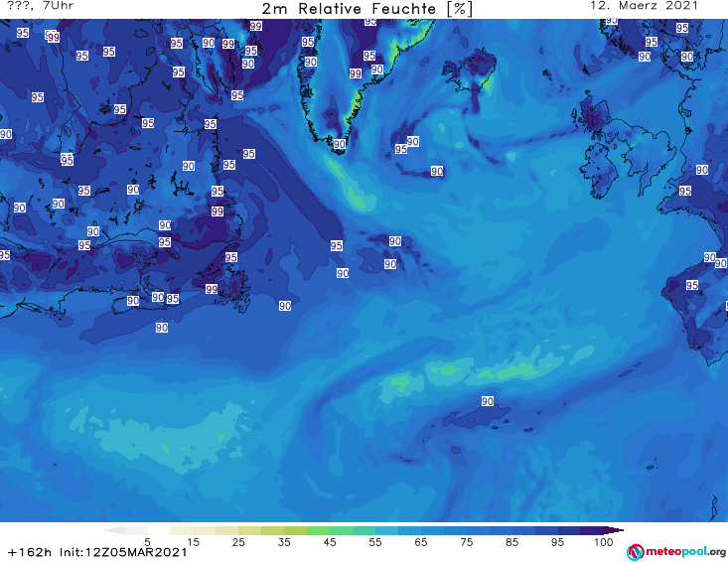Pick the pale yellow legend swatch above 15

[182, 530]
